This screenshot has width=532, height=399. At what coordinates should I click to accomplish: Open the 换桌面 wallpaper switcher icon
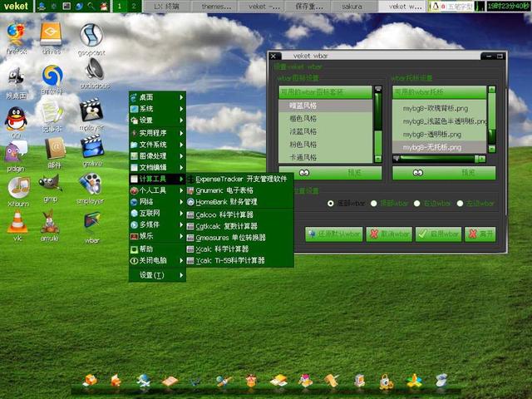tap(16, 77)
